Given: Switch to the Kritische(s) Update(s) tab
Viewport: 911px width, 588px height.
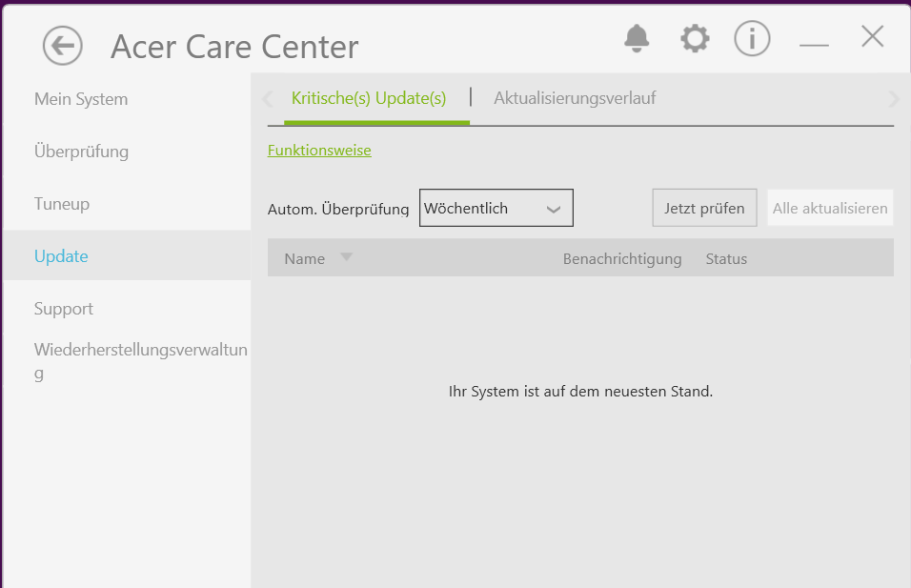Looking at the screenshot, I should click(x=369, y=98).
